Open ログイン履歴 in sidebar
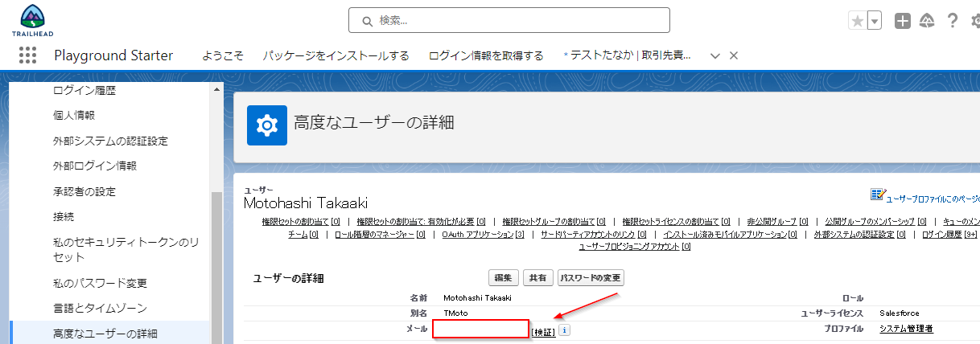 (84, 91)
